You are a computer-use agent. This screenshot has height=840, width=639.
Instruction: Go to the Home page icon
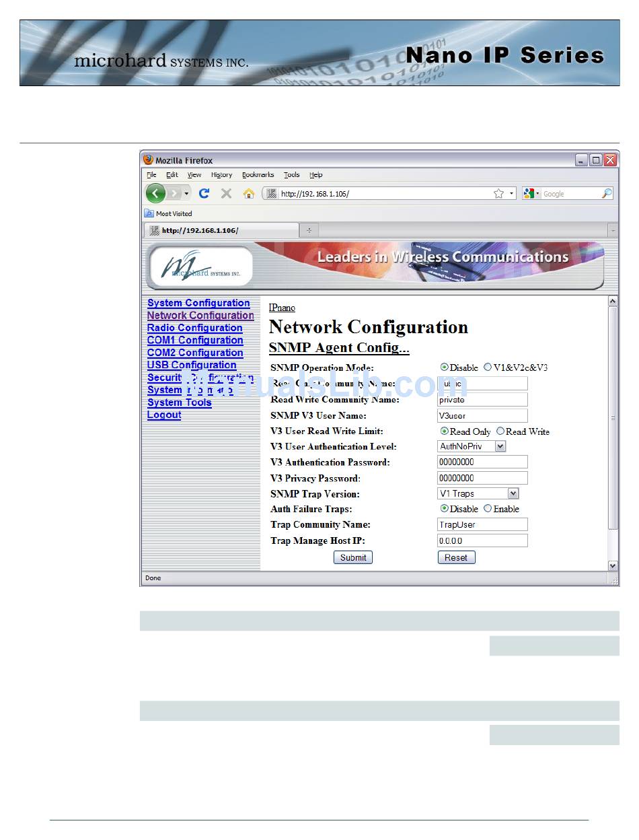pos(248,194)
